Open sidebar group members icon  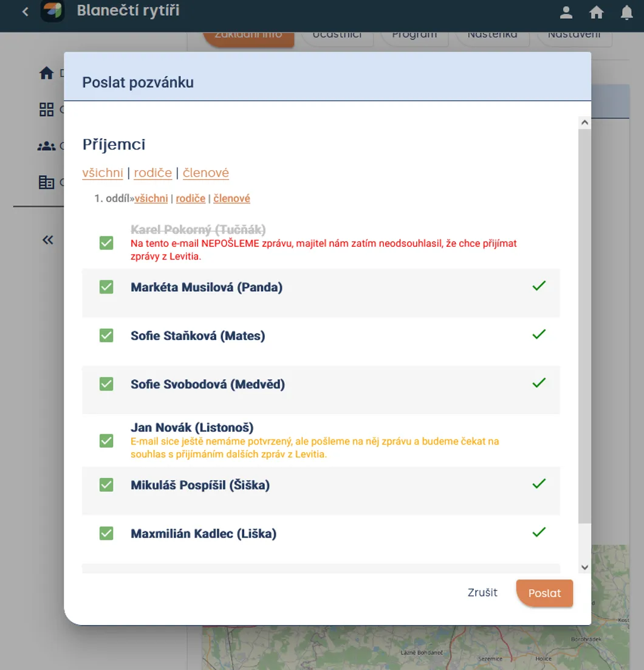[x=46, y=146]
